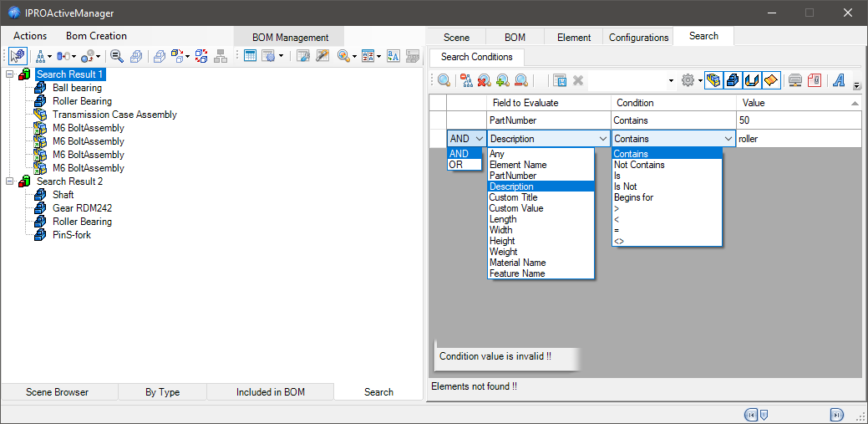This screenshot has width=868, height=424.
Task: Click the red X remove search icon
Action: point(484,80)
